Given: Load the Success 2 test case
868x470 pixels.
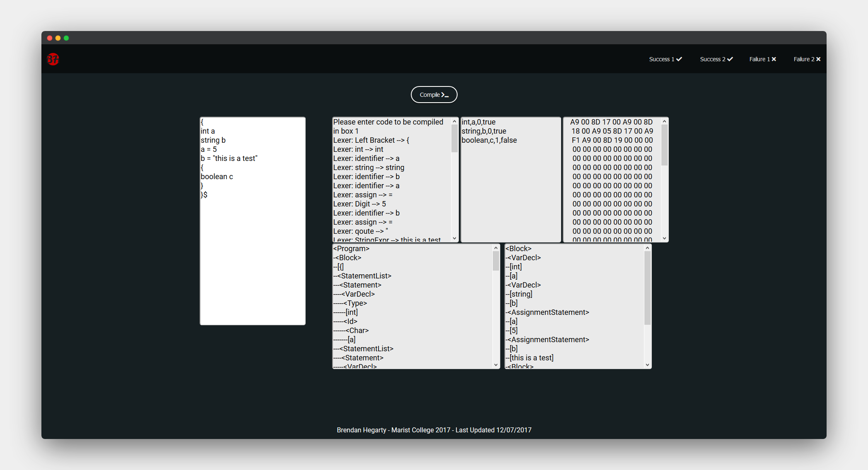Looking at the screenshot, I should click(x=716, y=59).
